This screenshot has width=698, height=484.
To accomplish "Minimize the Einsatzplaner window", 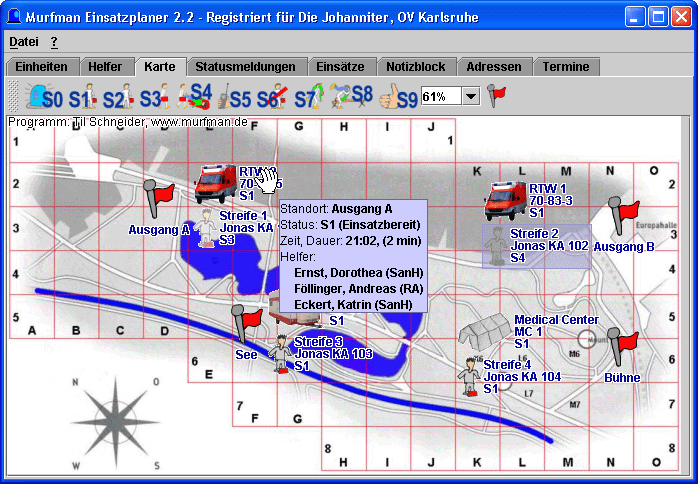I will pos(635,17).
